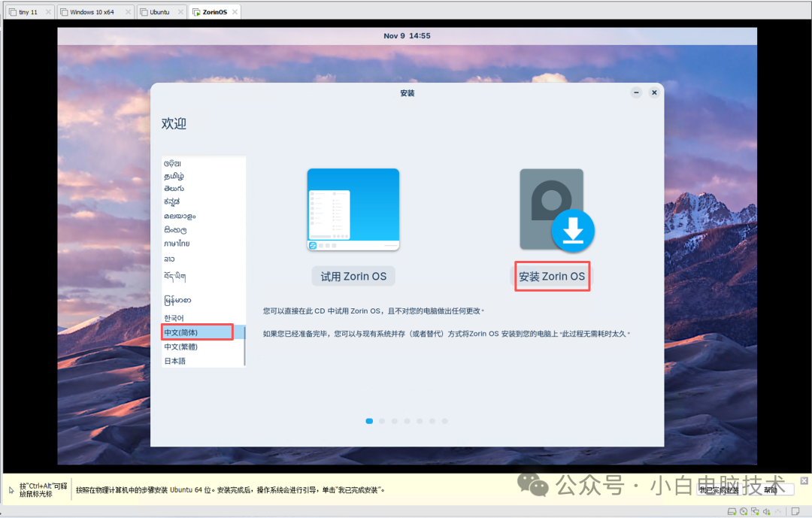The image size is (812, 518).
Task: Click the speaker device icon in status bar
Action: tap(766, 511)
